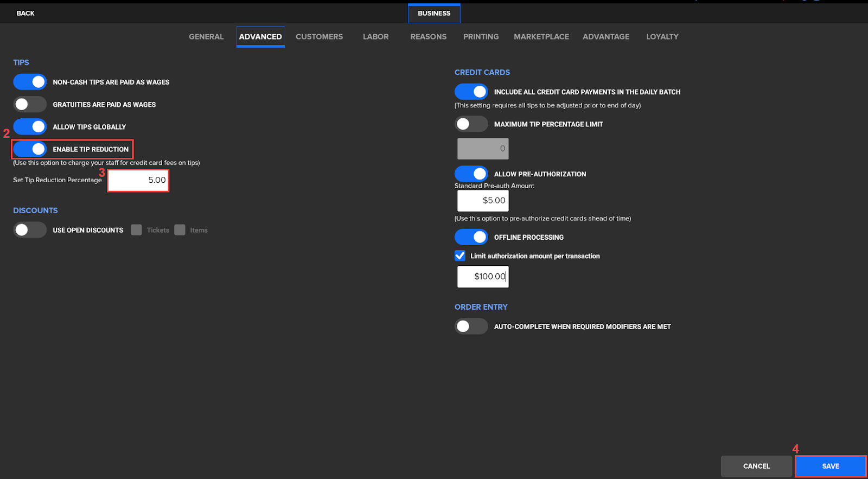
Task: Toggle Include All Credit Card Payments setting
Action: [471, 92]
